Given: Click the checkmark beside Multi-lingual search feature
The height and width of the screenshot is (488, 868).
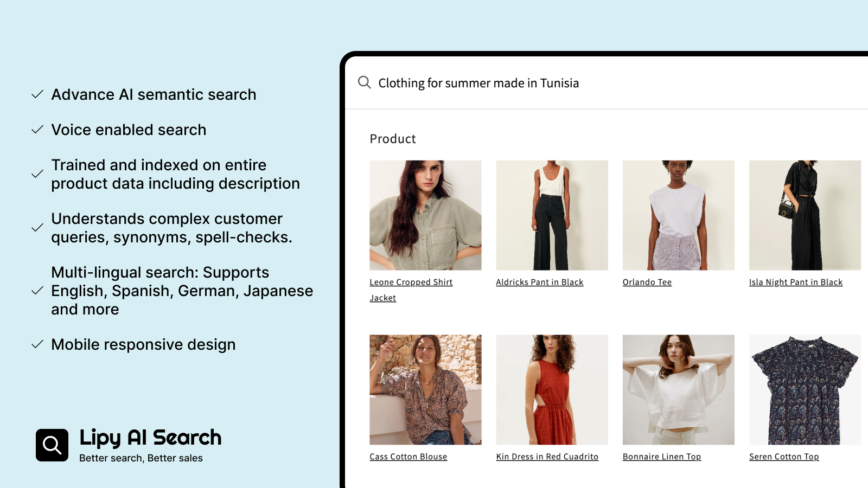Looking at the screenshot, I should pos(37,291).
